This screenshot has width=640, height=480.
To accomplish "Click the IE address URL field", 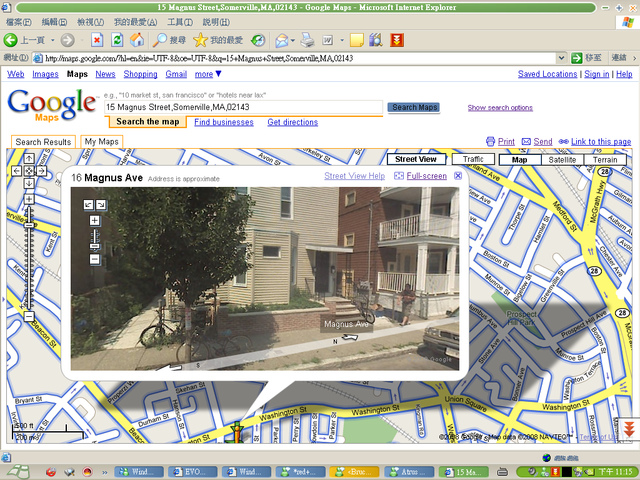I will [295, 58].
